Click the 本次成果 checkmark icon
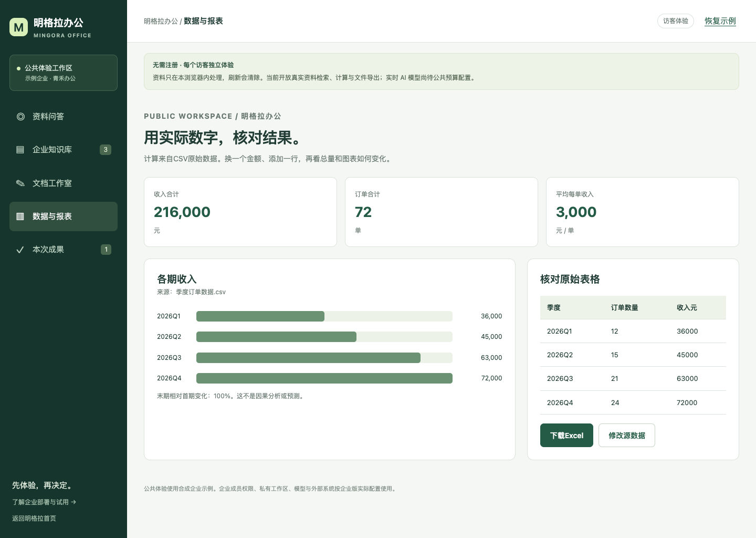This screenshot has height=538, width=756. (20, 250)
